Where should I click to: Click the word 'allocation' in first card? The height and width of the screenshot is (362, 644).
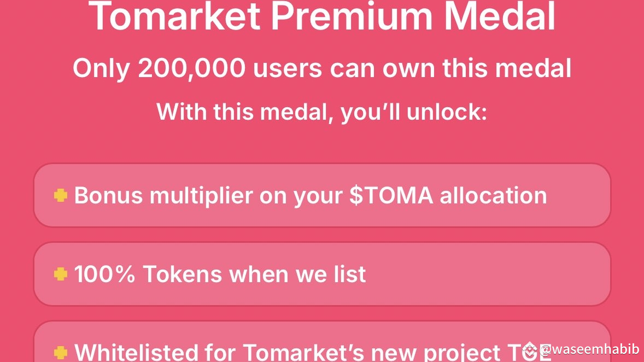[493, 196]
